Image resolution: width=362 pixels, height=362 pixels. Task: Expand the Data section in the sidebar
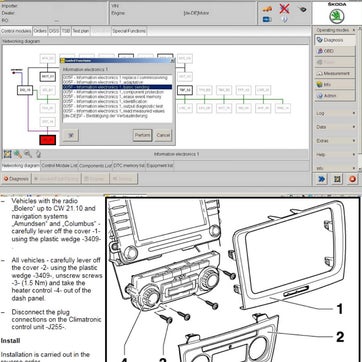(x=336, y=127)
